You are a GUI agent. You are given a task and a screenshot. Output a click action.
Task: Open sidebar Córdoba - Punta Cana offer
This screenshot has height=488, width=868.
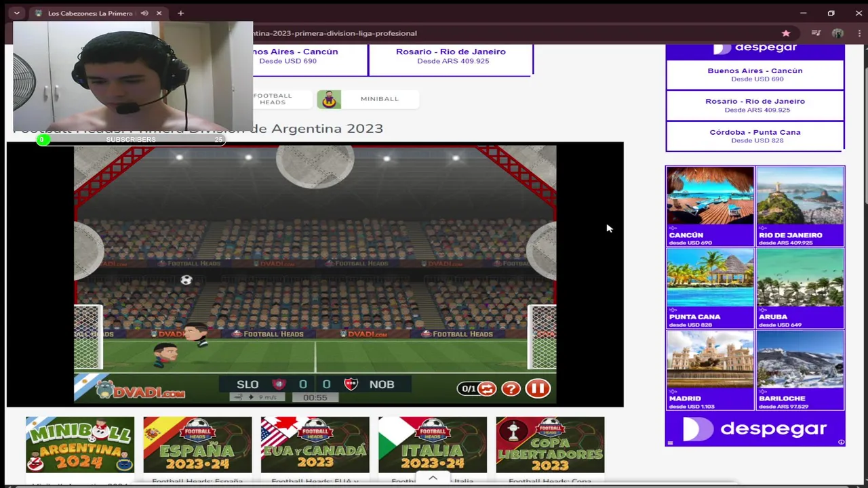click(x=755, y=136)
